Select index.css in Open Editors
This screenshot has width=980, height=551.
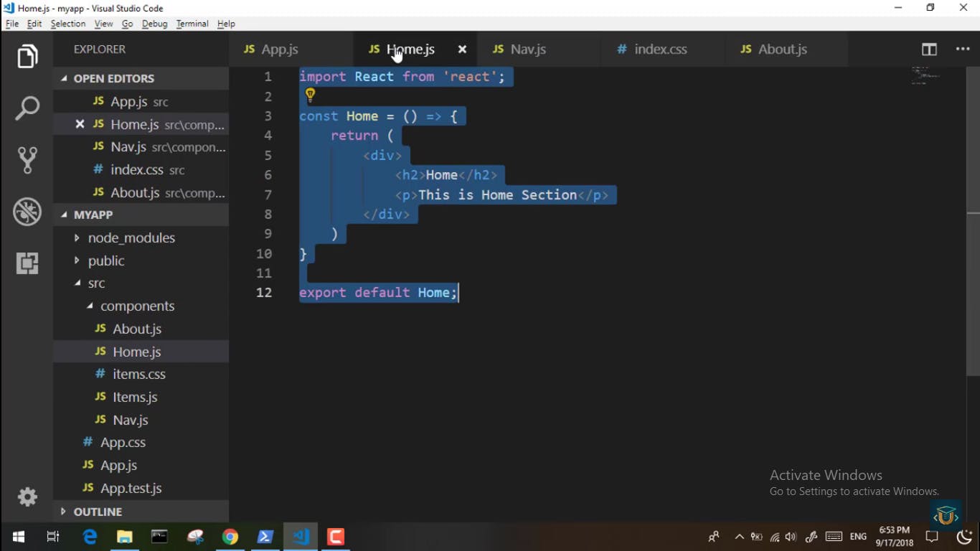pos(141,170)
